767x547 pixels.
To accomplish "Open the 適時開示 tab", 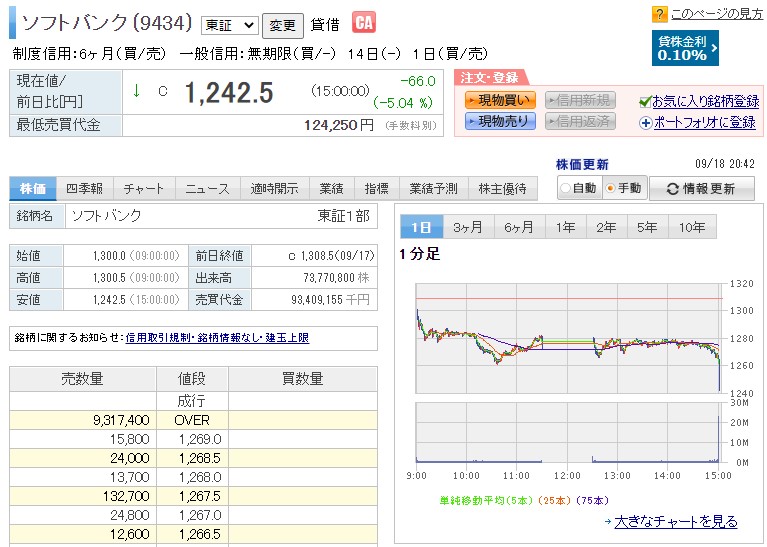I will tap(274, 189).
